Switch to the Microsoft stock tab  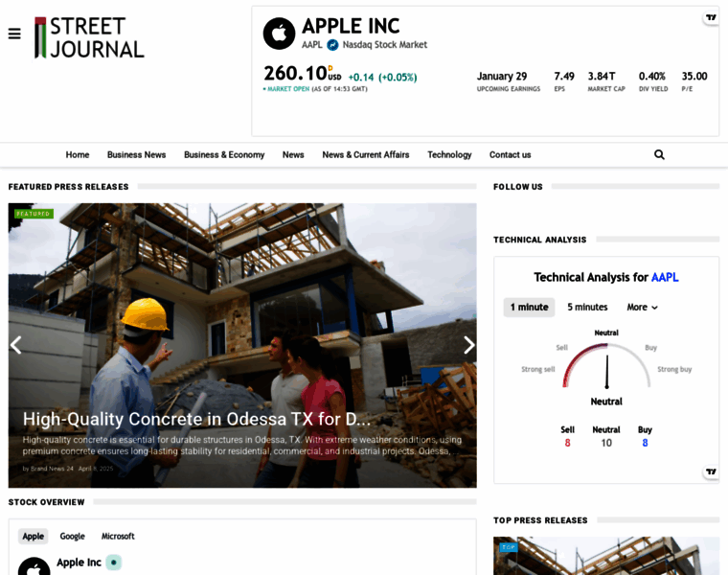point(118,537)
